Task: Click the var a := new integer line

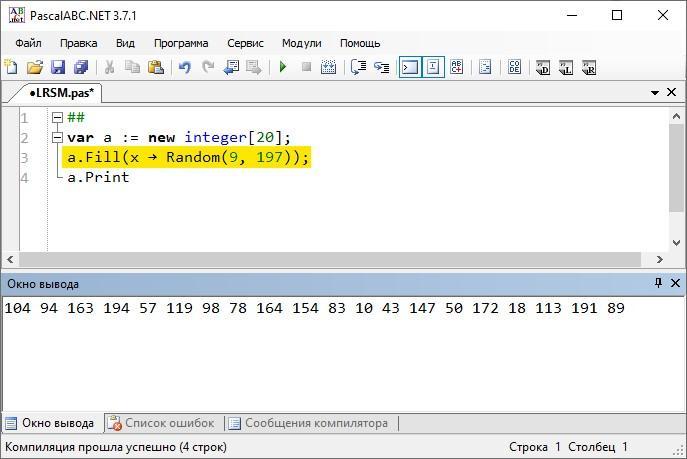Action: pyautogui.click(x=179, y=138)
